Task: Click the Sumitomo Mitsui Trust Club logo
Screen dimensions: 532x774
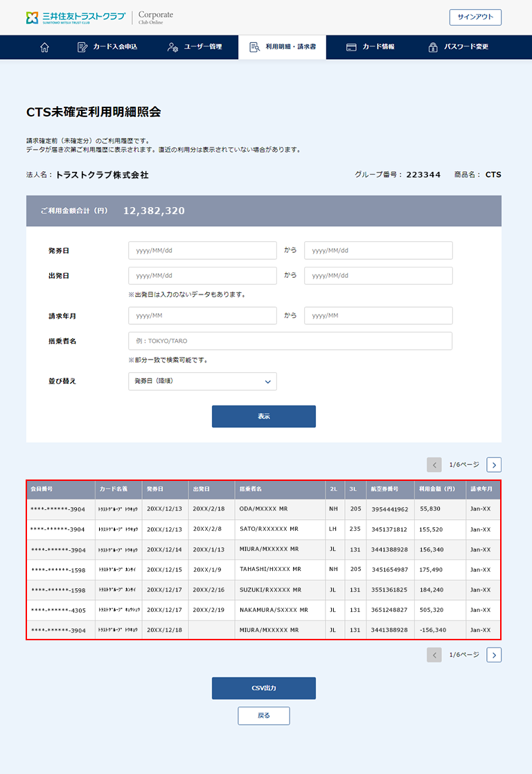Action: coord(76,17)
